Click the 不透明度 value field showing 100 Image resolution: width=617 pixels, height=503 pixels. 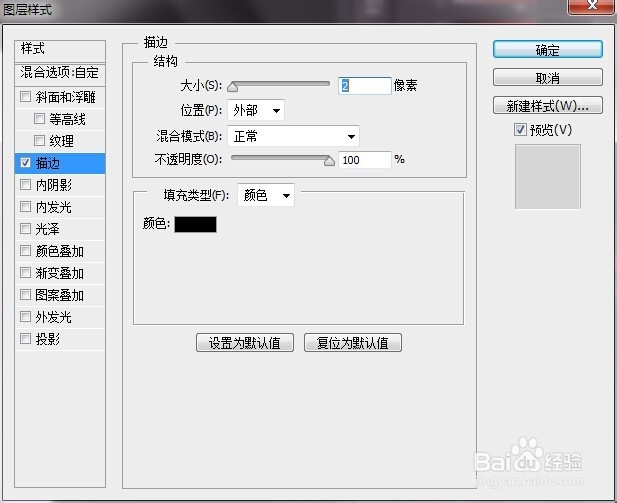pos(365,160)
